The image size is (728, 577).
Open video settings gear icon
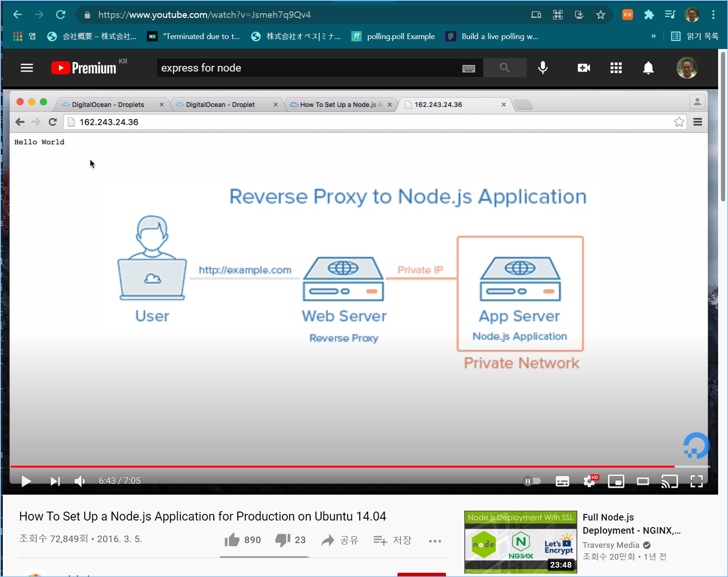589,481
